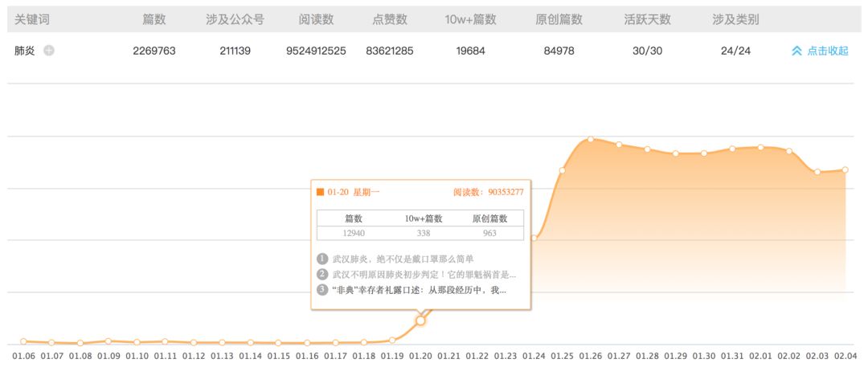The width and height of the screenshot is (868, 367).
Task: Select the highlighted 01.20 data point
Action: [420, 320]
